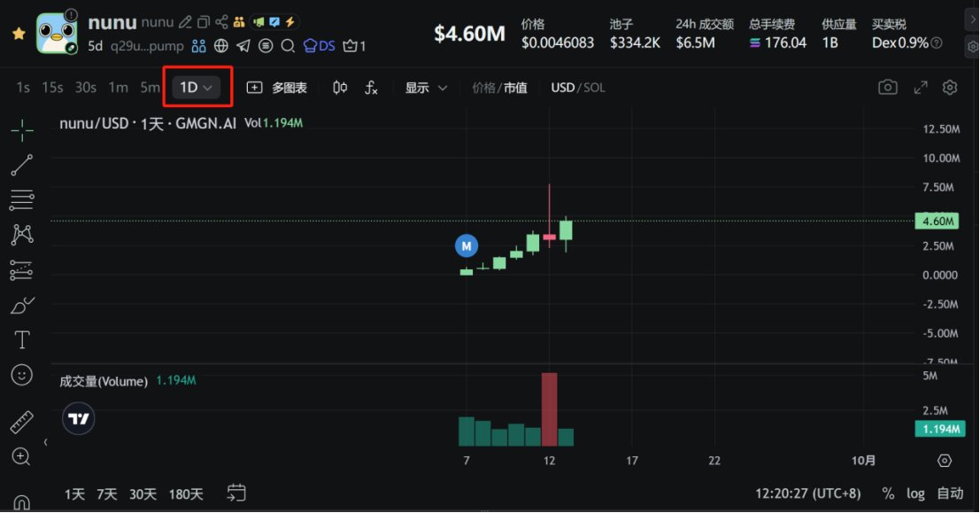Select the text T tool
This screenshot has width=980, height=513.
[x=22, y=339]
